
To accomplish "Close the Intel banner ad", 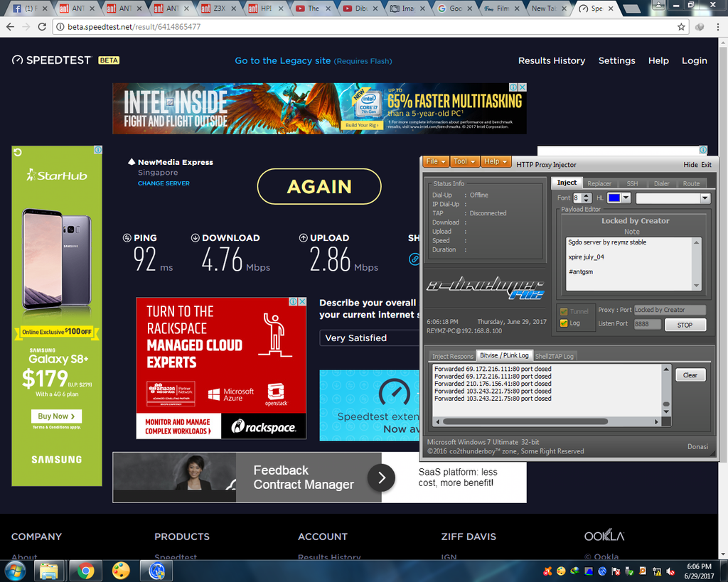I will click(523, 87).
